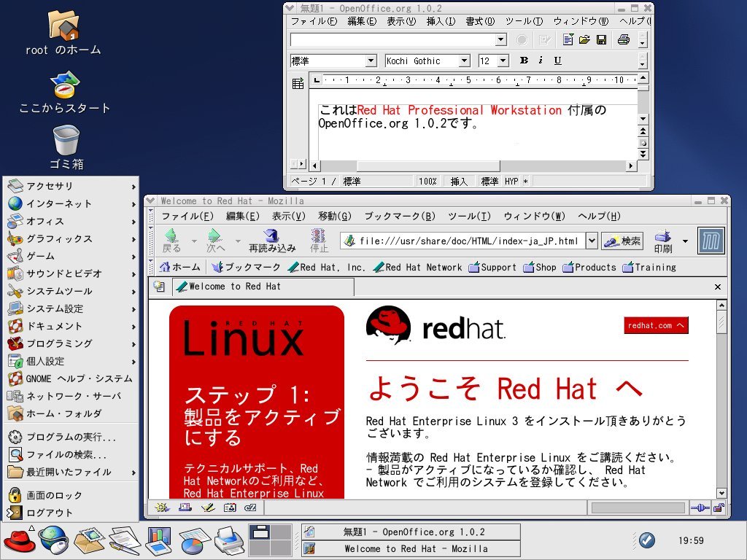Click Mozilla online/offline plug icon
Image resolution: width=747 pixels, height=560 pixels.
tap(700, 507)
